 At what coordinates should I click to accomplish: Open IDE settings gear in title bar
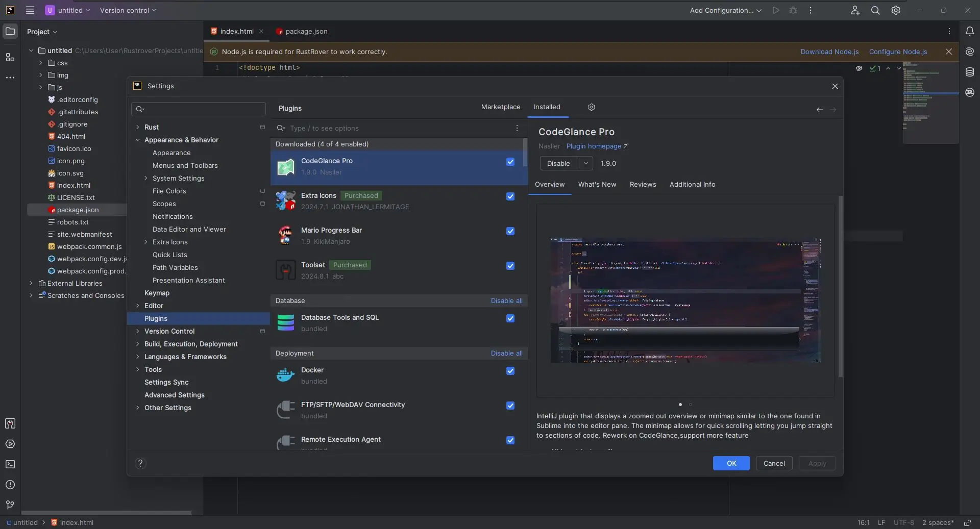pos(896,10)
